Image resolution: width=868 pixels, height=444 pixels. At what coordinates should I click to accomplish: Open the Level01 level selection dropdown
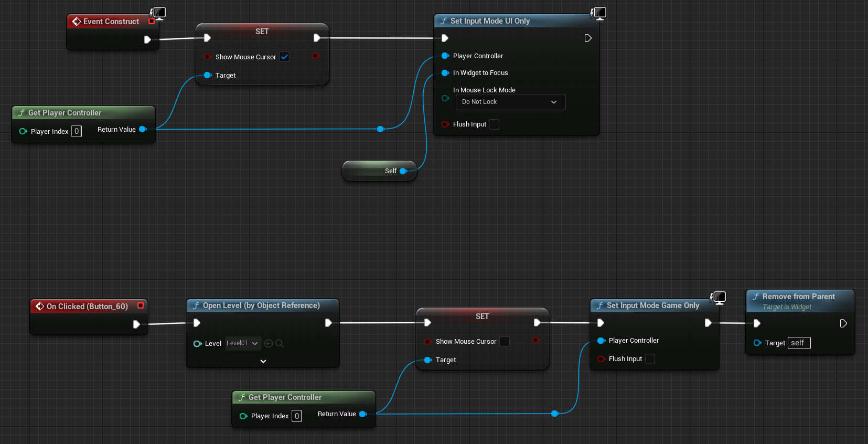pyautogui.click(x=243, y=343)
